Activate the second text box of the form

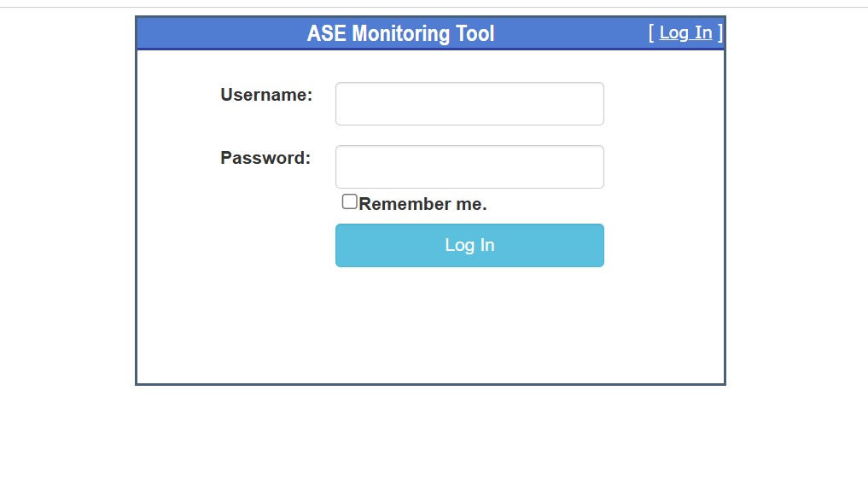click(469, 166)
